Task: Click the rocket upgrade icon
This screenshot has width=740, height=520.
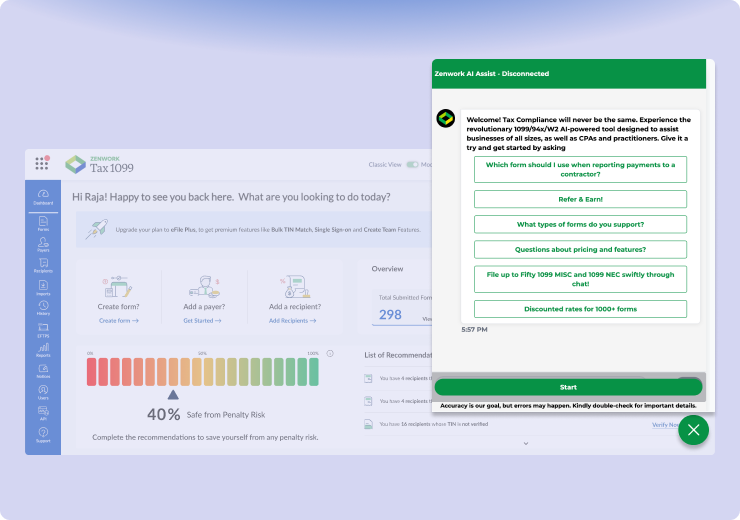Action: pyautogui.click(x=97, y=229)
